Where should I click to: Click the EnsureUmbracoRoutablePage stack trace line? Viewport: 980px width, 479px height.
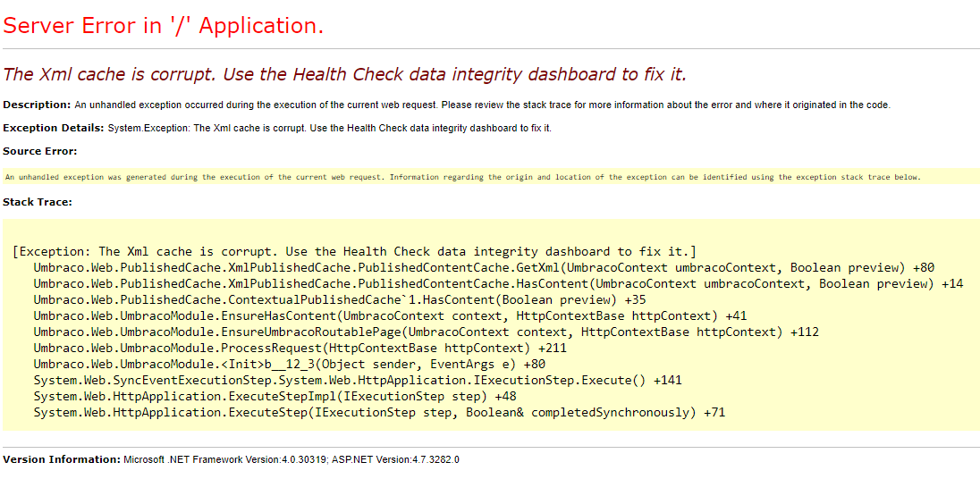426,332
